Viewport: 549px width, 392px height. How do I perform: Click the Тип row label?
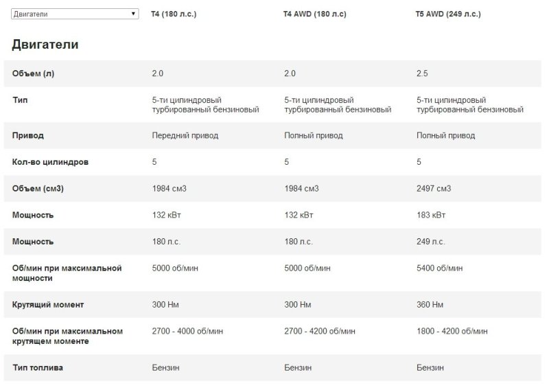click(20, 100)
